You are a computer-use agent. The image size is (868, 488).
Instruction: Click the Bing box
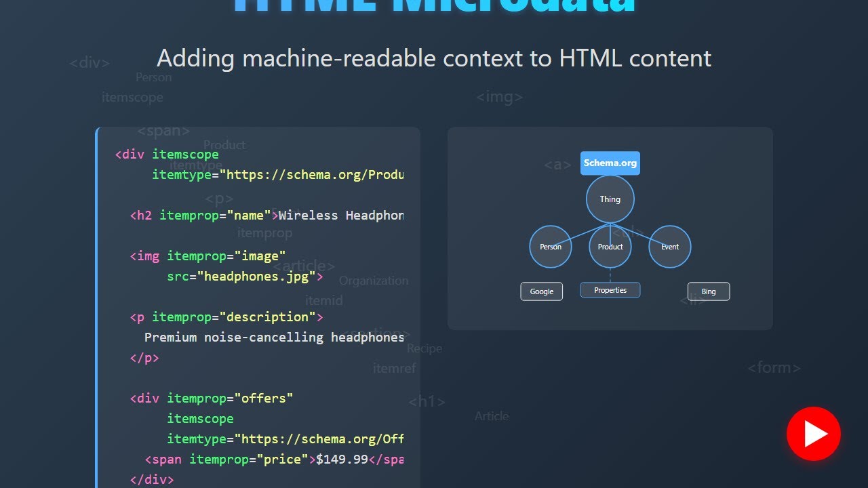tap(709, 291)
